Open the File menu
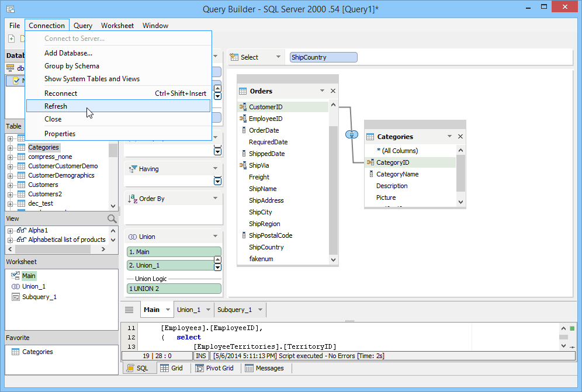The height and width of the screenshot is (392, 582). click(15, 26)
